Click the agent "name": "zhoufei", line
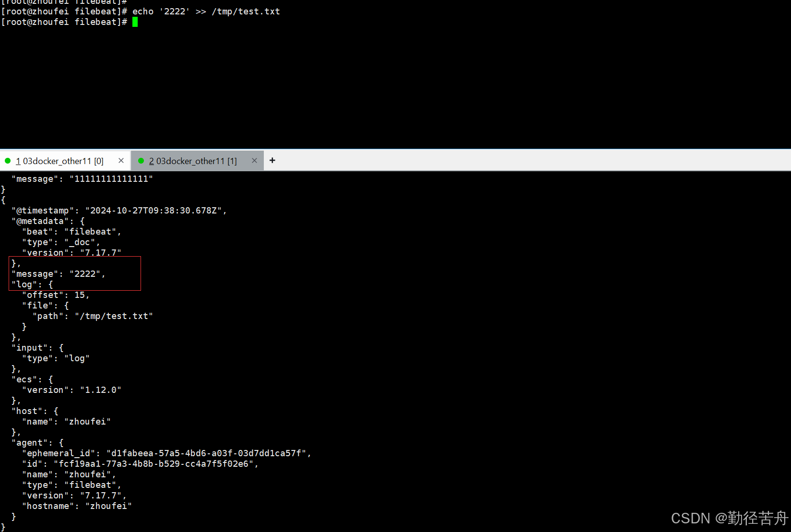 tap(69, 474)
